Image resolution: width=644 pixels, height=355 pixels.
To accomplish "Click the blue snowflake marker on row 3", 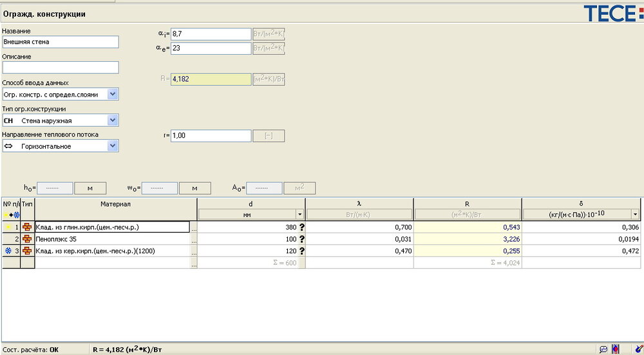I will click(x=8, y=251).
